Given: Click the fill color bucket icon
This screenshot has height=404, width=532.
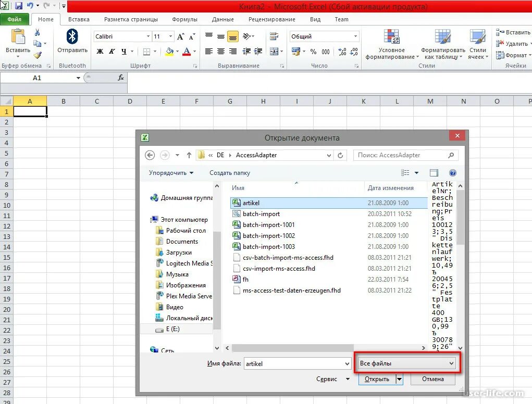Looking at the screenshot, I should [169, 52].
